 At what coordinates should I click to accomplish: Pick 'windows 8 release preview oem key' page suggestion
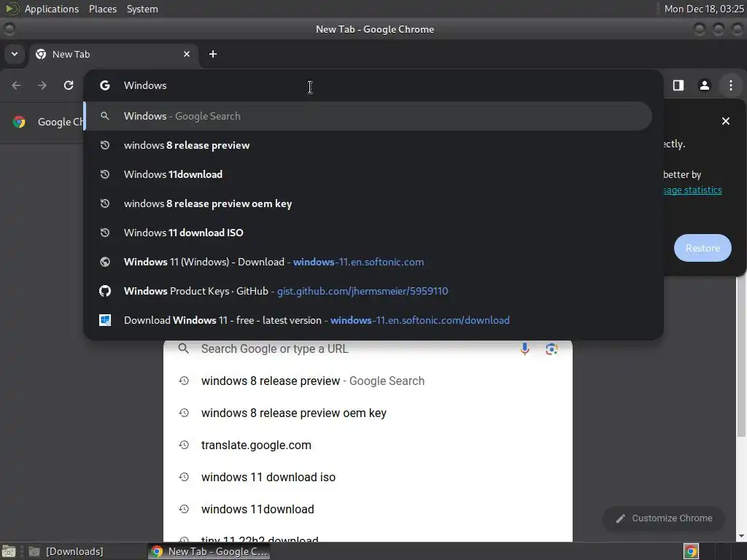(368, 413)
